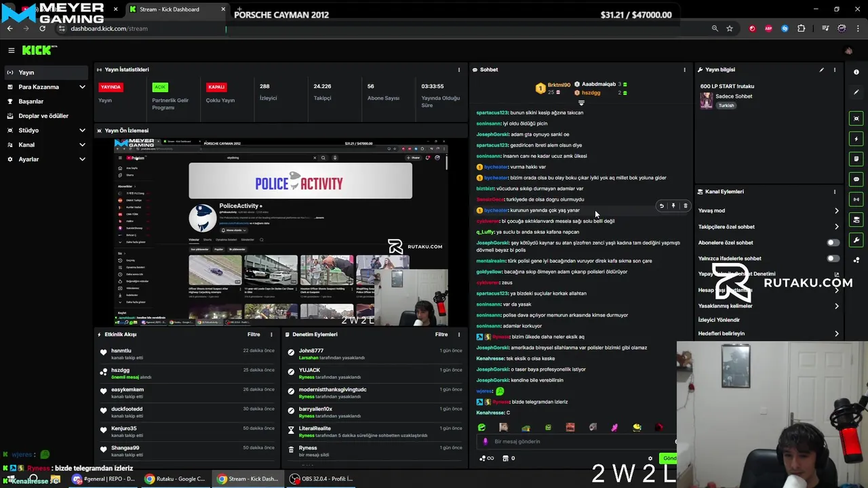Switch to Stream - Kick Dashboard browser tab
This screenshot has width=868, height=488.
177,9
